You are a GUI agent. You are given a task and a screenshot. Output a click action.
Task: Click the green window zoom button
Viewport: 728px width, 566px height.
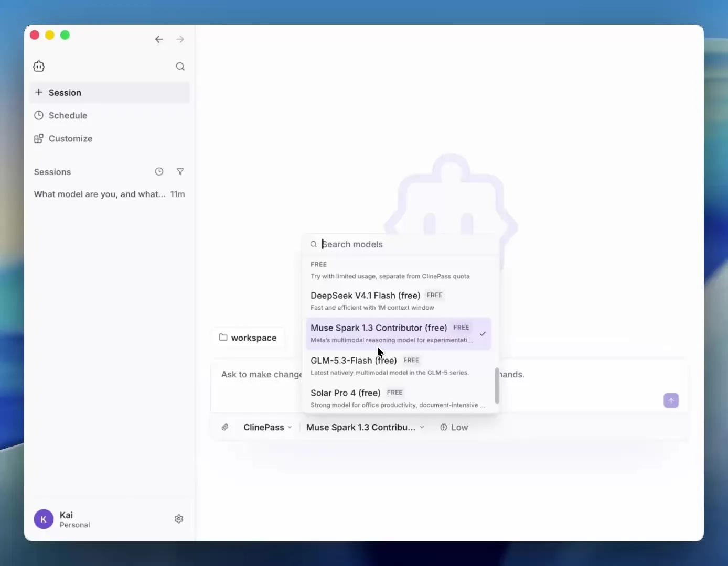click(x=65, y=35)
